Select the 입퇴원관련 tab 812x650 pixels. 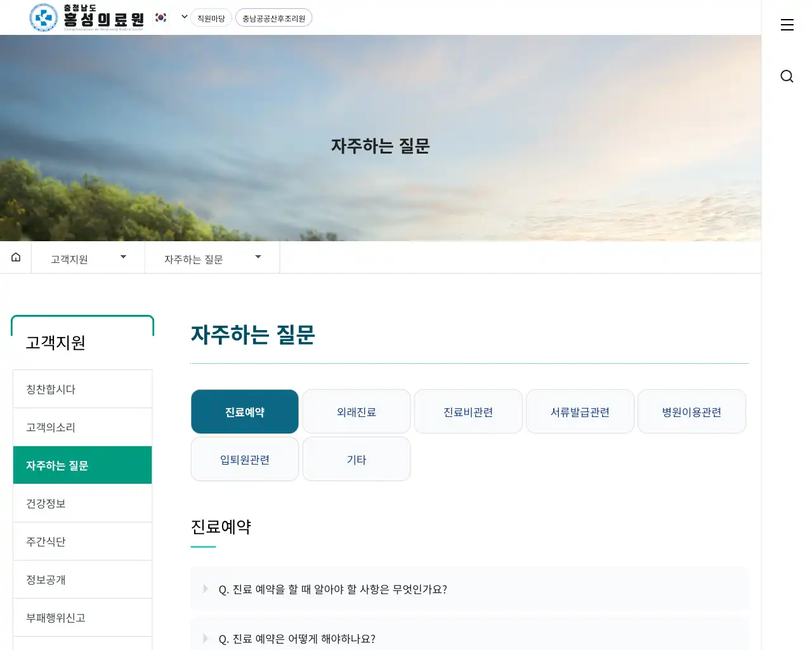coord(245,460)
